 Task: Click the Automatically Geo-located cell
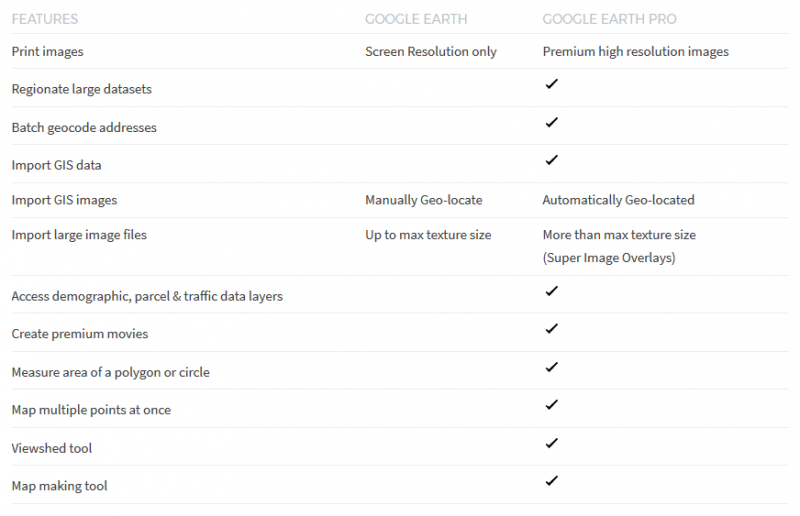point(618,200)
